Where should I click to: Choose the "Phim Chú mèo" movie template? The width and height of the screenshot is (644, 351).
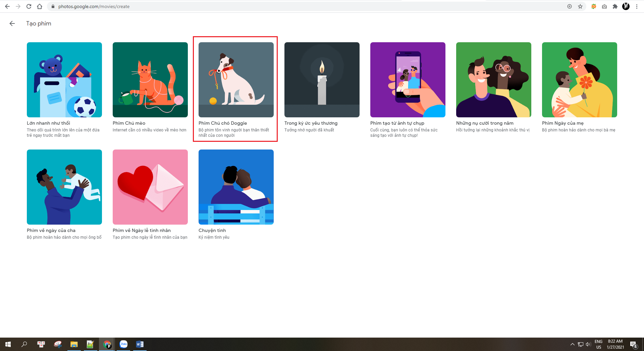150,80
